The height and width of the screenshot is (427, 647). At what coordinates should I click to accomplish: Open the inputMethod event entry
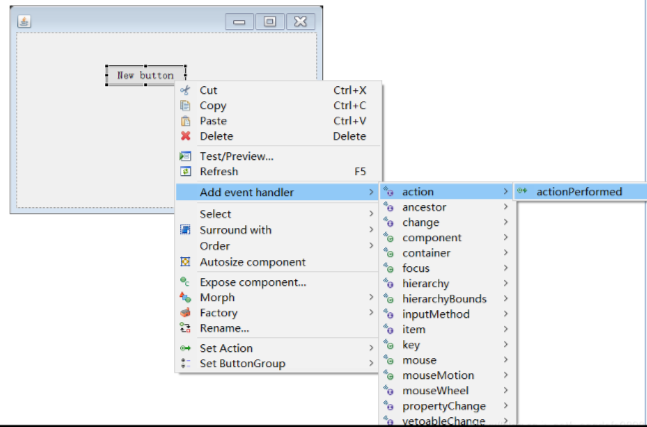point(446,314)
